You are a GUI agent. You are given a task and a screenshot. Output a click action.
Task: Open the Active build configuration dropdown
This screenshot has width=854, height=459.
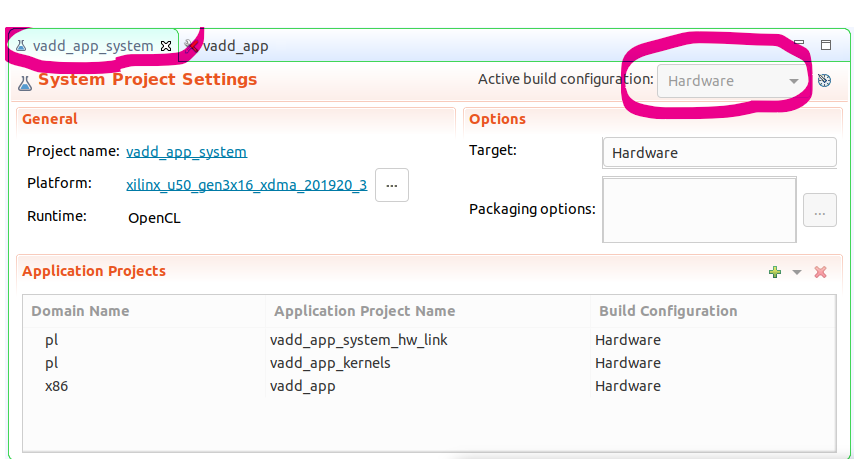pyautogui.click(x=733, y=81)
